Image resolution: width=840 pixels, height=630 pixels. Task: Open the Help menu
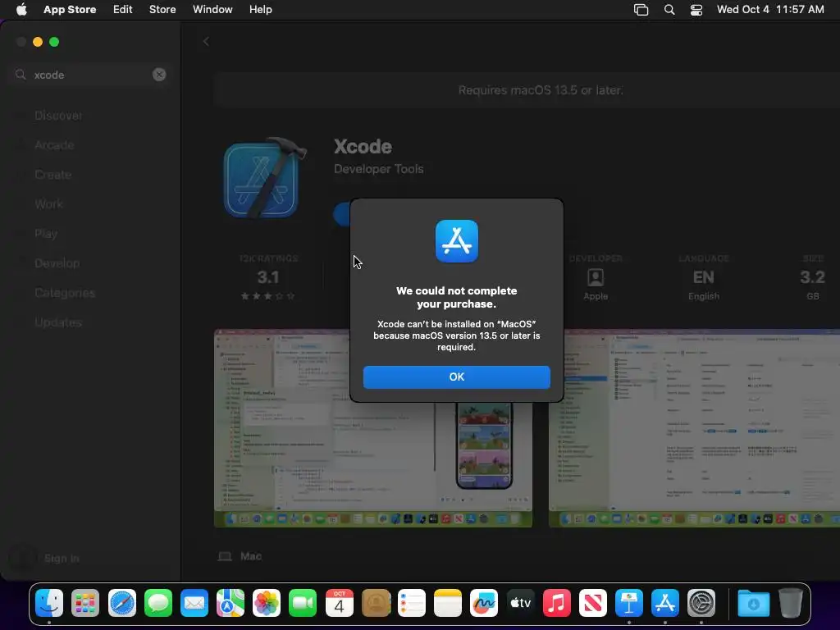coord(260,10)
